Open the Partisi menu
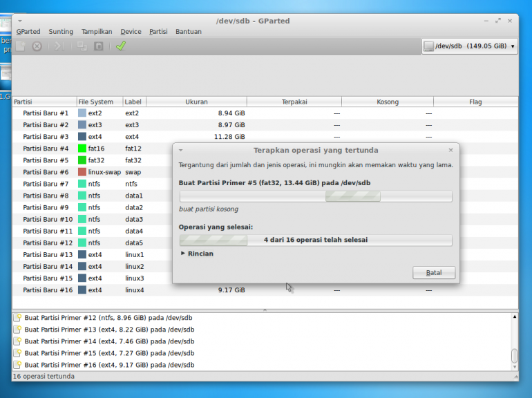532x398 pixels. pos(158,32)
